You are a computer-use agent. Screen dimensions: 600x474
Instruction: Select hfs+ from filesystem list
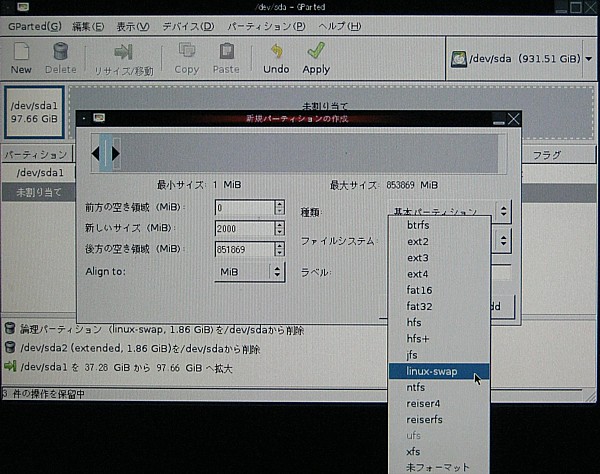pos(439,339)
